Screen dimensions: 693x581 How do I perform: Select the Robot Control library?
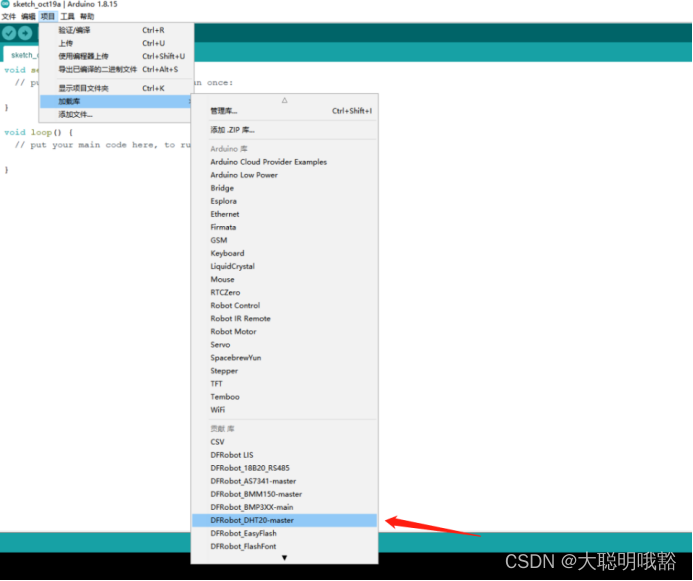point(285,305)
